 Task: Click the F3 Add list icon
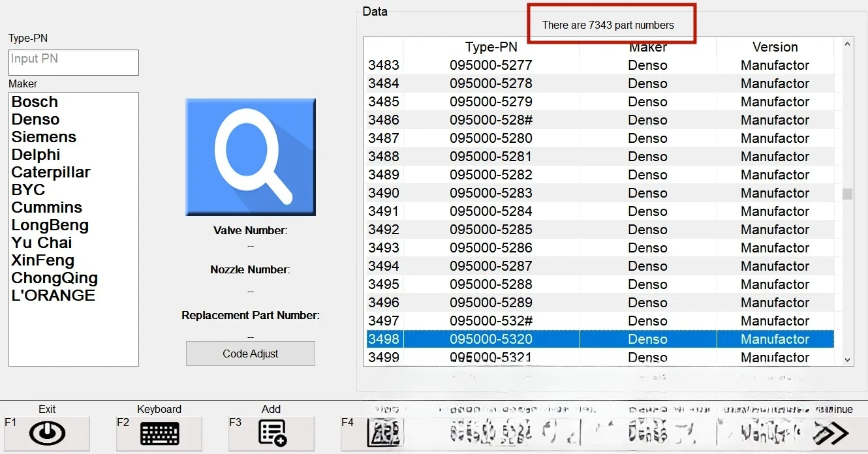click(x=271, y=433)
